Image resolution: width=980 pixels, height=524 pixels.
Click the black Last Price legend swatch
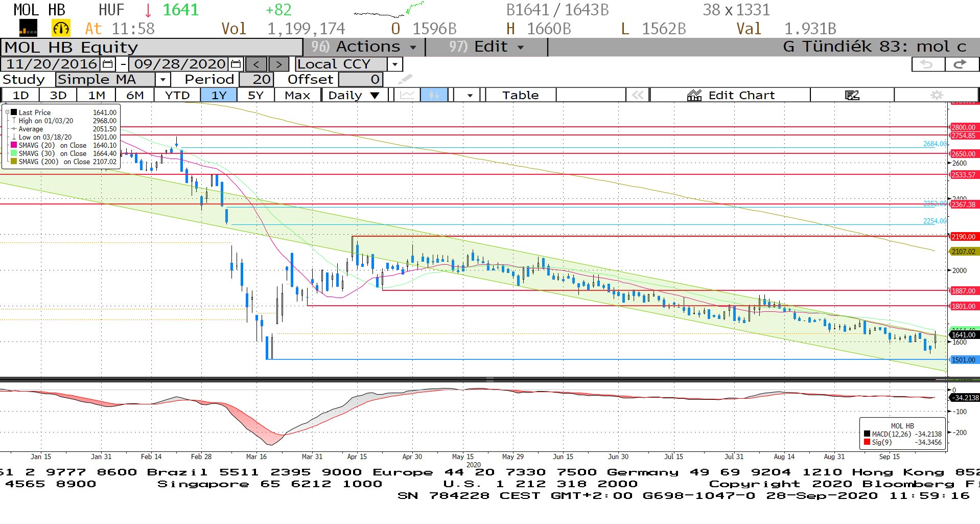(14, 112)
